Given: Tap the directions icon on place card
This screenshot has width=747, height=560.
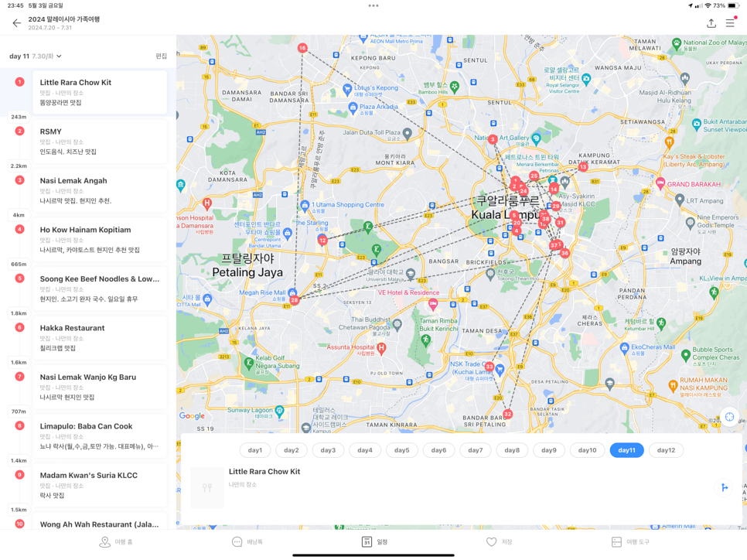Looking at the screenshot, I should click(x=724, y=487).
